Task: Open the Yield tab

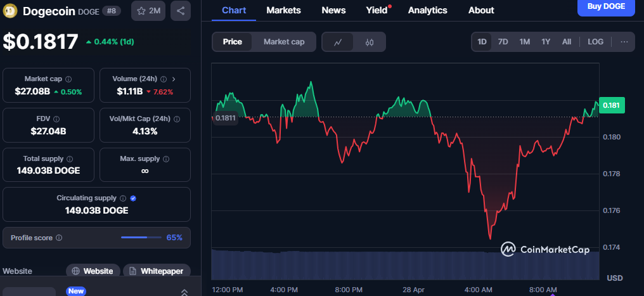Action: (x=377, y=10)
